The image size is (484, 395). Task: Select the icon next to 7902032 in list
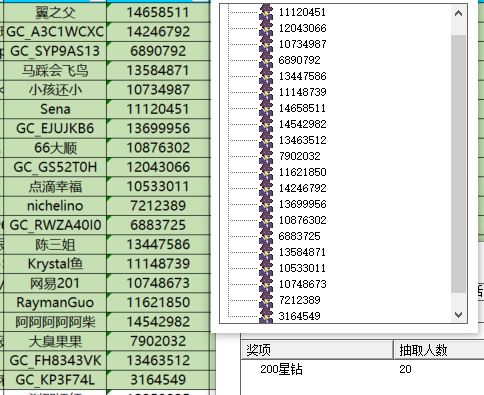pyautogui.click(x=266, y=156)
